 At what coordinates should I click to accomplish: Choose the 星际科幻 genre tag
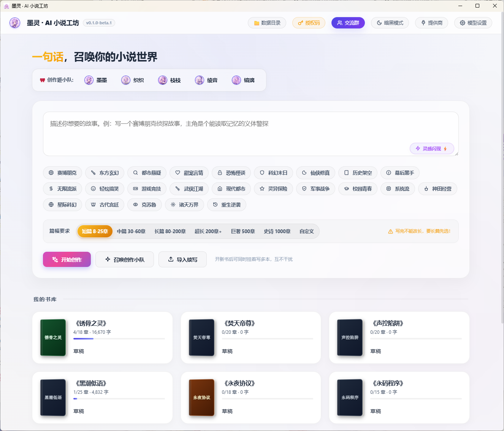click(62, 205)
